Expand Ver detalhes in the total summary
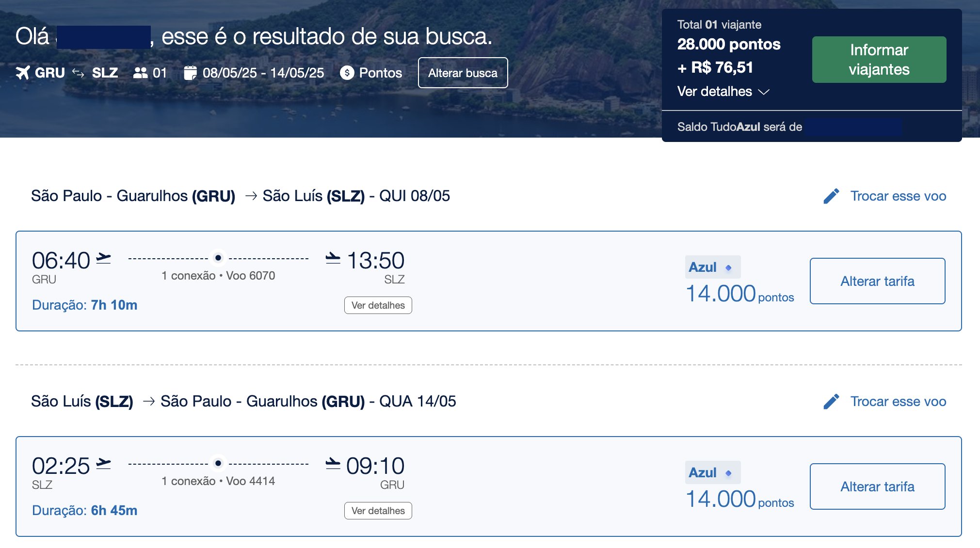Viewport: 980px width, 548px height. [x=723, y=92]
